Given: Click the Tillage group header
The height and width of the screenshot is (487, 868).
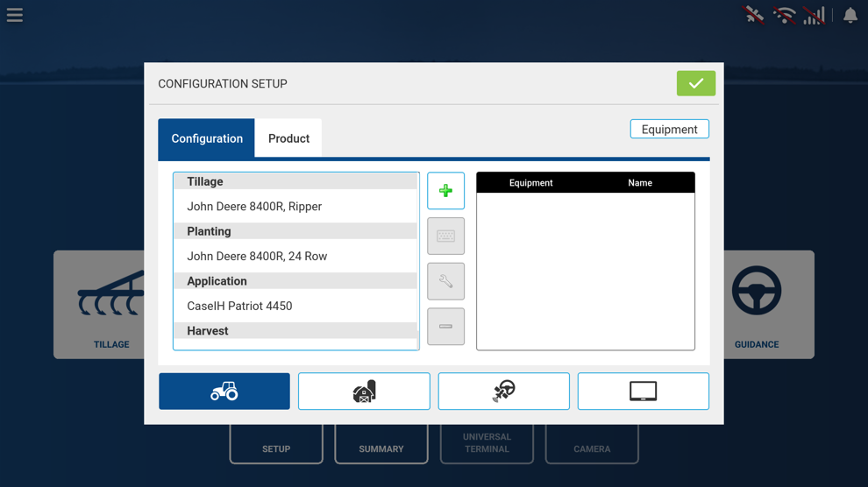Looking at the screenshot, I should click(x=295, y=181).
